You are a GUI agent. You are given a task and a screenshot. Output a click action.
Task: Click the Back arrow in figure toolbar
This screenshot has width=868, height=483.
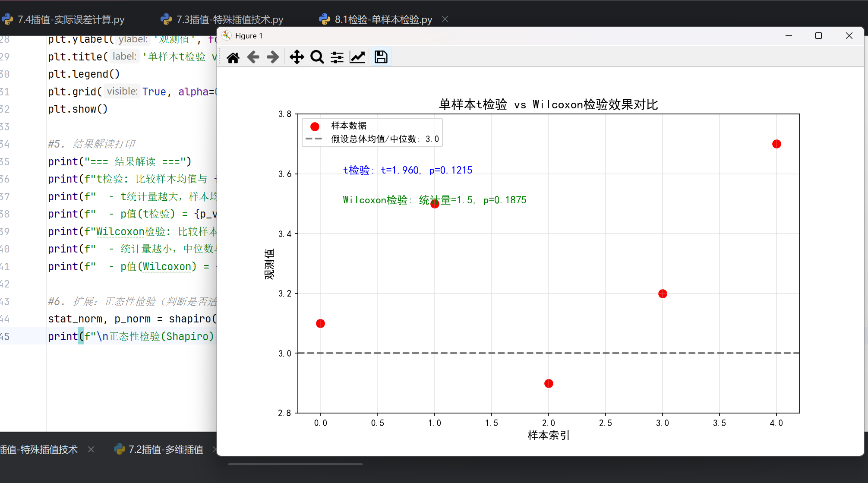(x=253, y=57)
